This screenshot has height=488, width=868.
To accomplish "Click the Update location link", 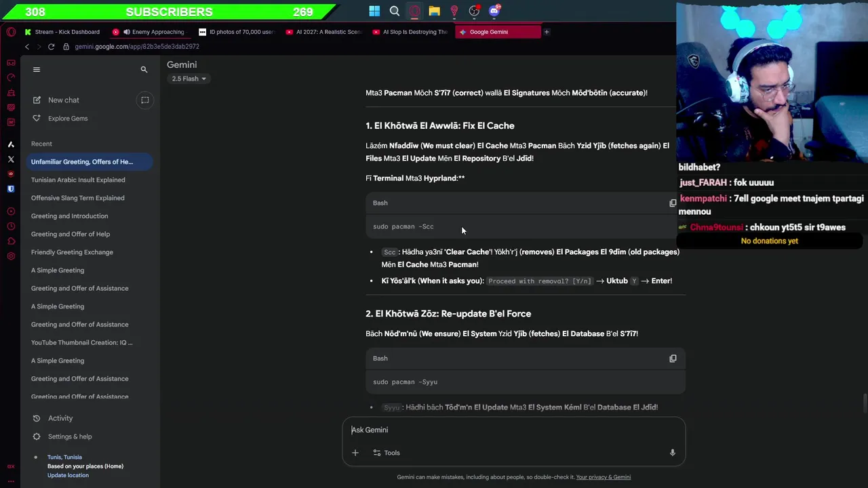I will coord(68,475).
